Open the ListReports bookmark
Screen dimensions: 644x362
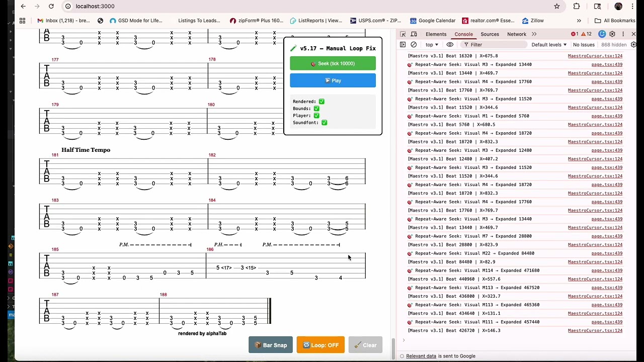click(x=316, y=21)
